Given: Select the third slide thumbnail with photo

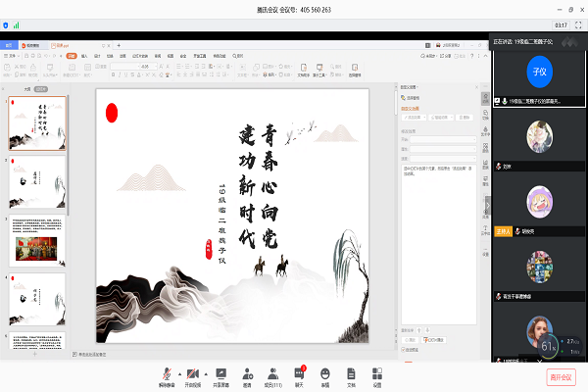Looking at the screenshot, I should pos(38,240).
